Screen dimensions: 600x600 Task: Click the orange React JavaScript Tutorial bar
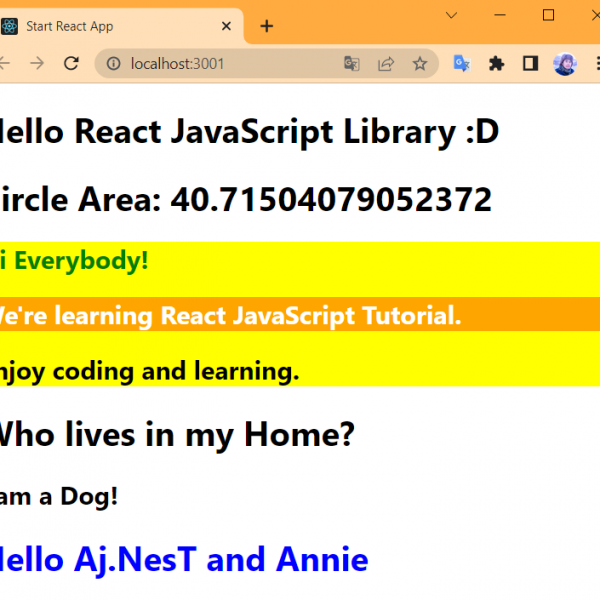[300, 315]
